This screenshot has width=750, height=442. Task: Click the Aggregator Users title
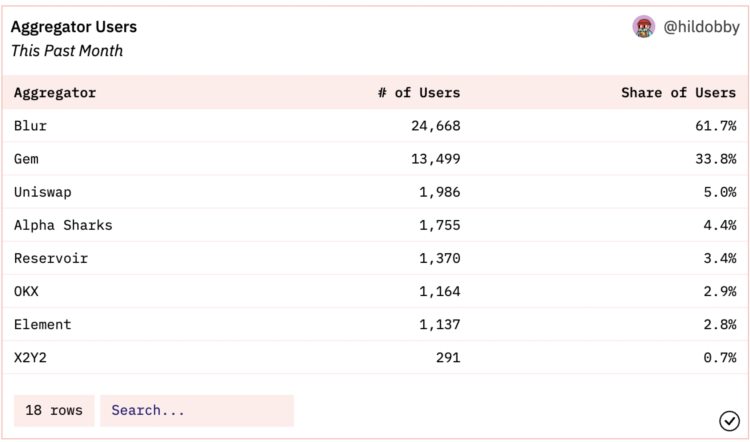(74, 27)
